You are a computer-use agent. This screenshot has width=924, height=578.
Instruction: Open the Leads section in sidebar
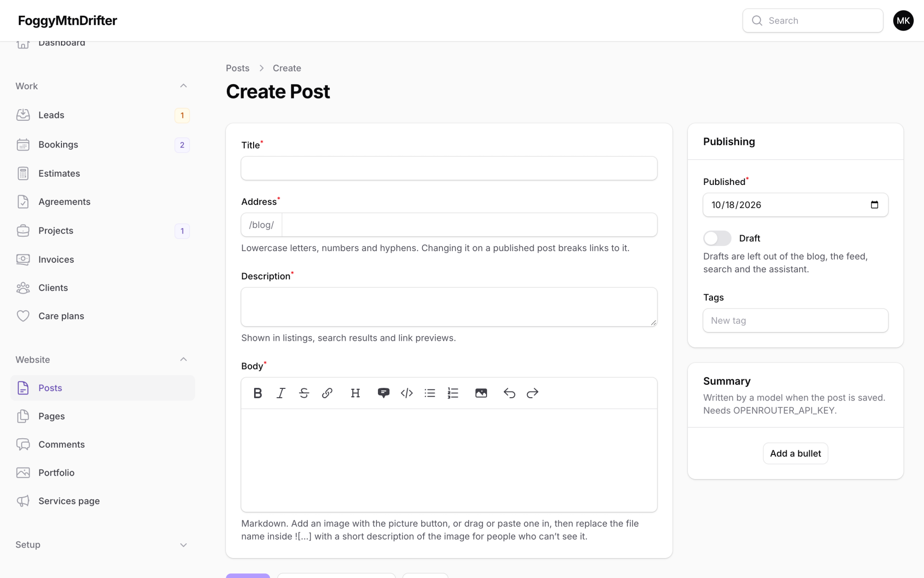point(103,115)
